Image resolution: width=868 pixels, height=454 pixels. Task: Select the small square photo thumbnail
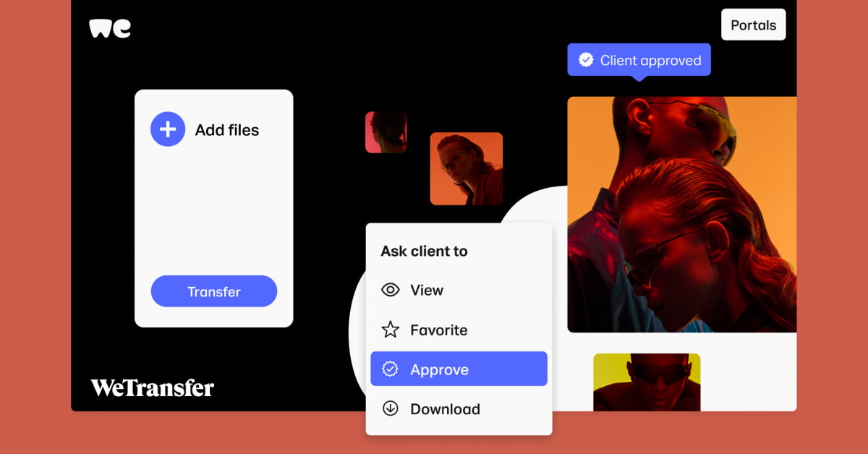[x=386, y=132]
